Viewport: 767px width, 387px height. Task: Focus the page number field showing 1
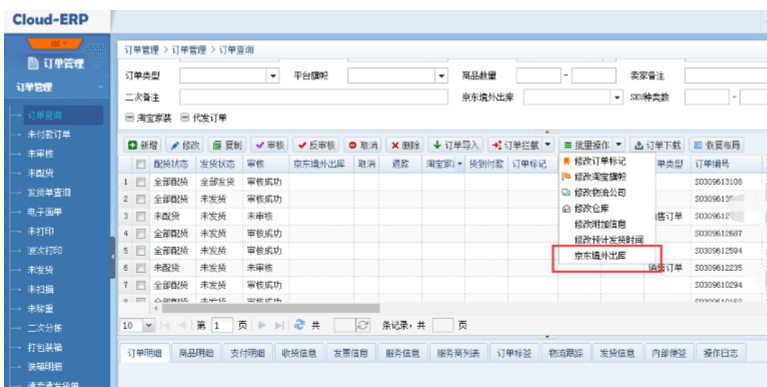222,325
